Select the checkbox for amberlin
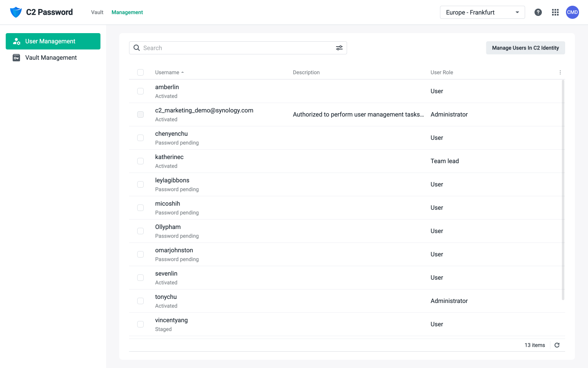Screen dimensions: 588x368 click(140, 91)
